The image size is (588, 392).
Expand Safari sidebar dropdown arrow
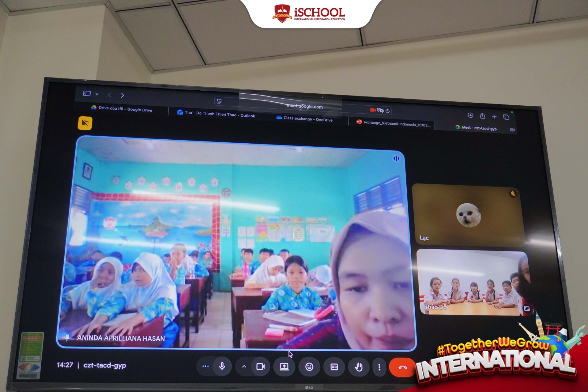point(97,94)
